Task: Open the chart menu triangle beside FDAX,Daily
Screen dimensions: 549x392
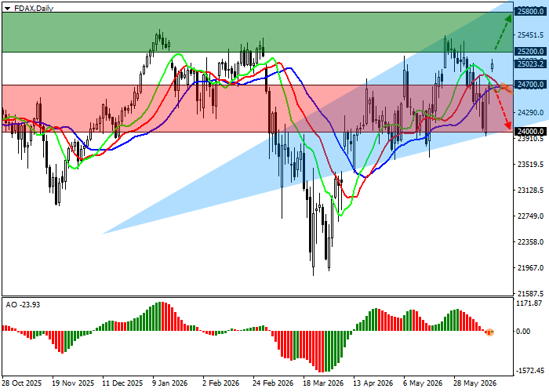Action: pyautogui.click(x=7, y=9)
